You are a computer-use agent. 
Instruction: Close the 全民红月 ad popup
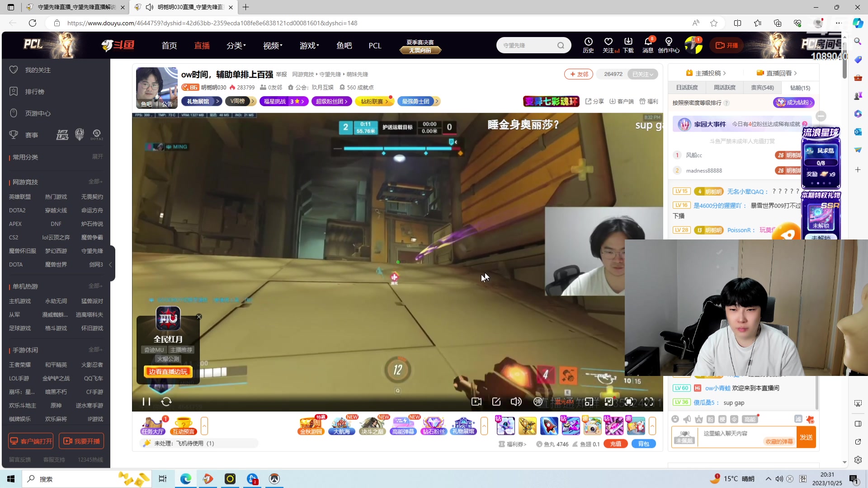tap(199, 317)
